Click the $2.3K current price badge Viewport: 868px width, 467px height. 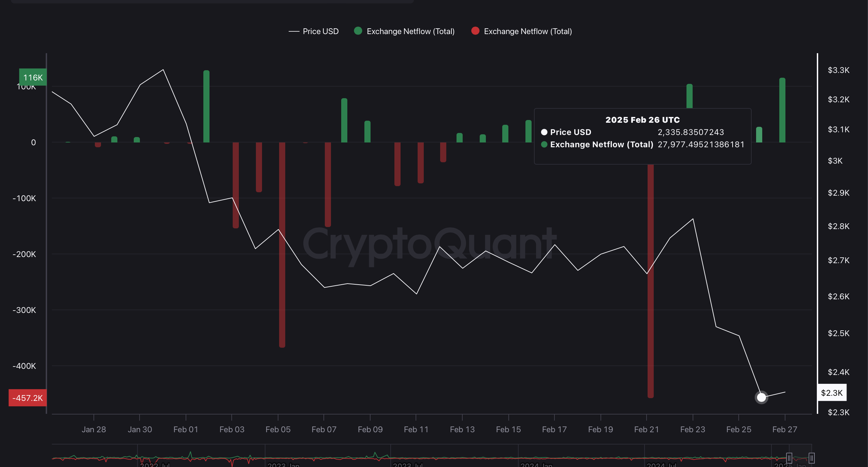(x=832, y=392)
